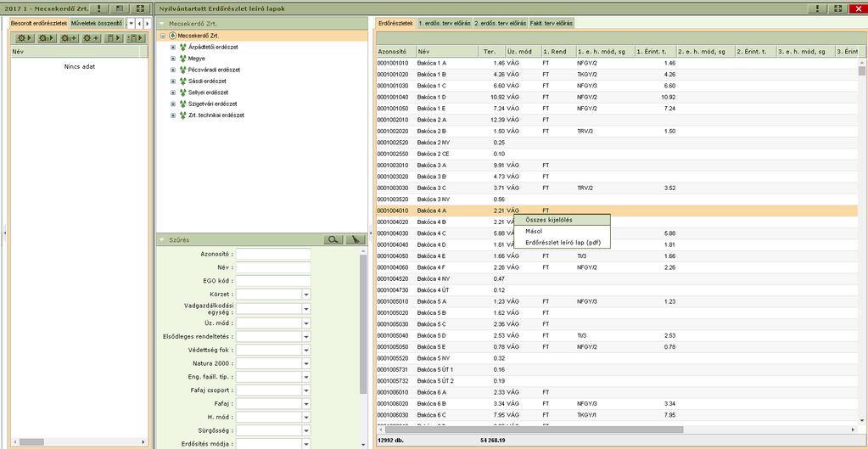Open the Körzet dropdown

(306, 295)
